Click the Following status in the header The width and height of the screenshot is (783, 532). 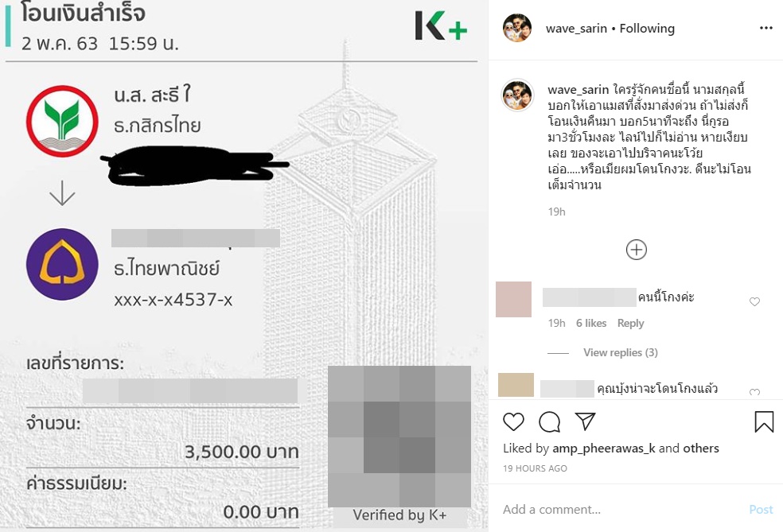647,29
